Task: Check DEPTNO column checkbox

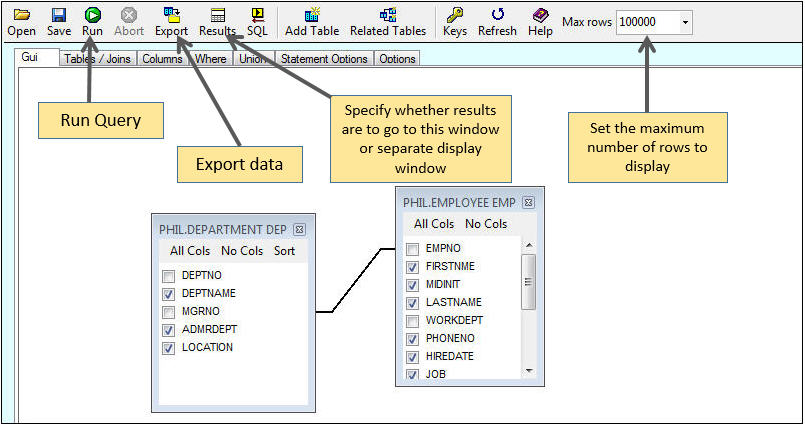Action: coord(168,276)
